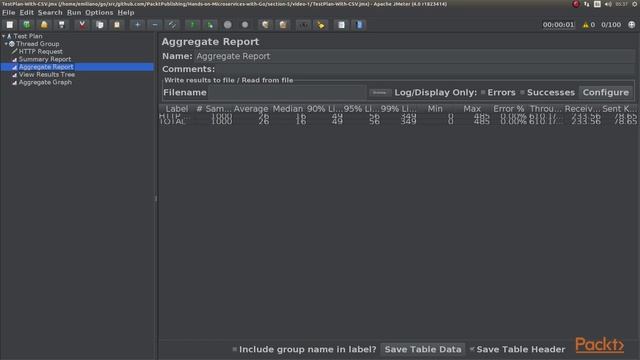The image size is (640, 360).
Task: Click the Start no pauses icon
Action: click(x=210, y=25)
